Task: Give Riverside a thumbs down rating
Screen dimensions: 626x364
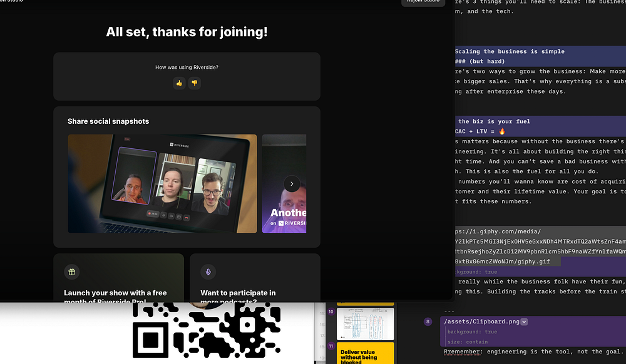Action: [195, 83]
